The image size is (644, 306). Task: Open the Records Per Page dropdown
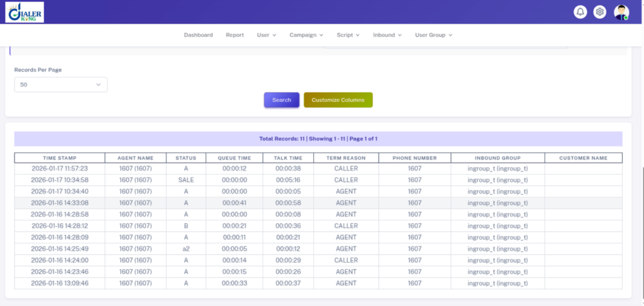pyautogui.click(x=61, y=84)
